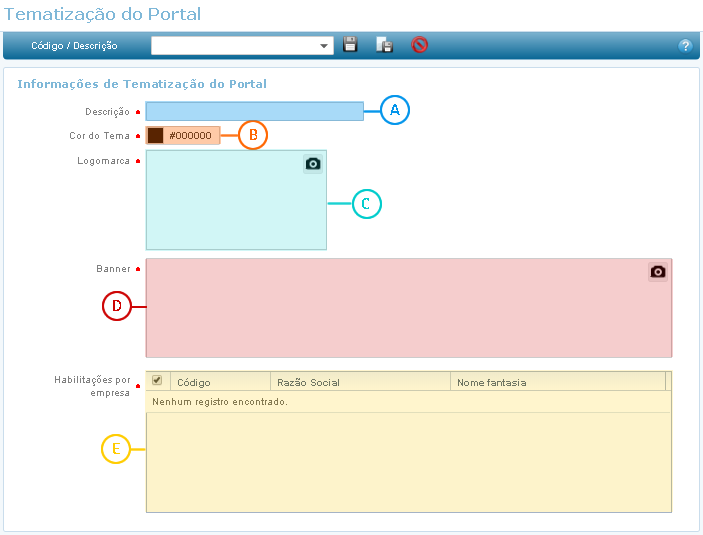
Task: Click the circled C annotation marker
Action: (x=366, y=204)
